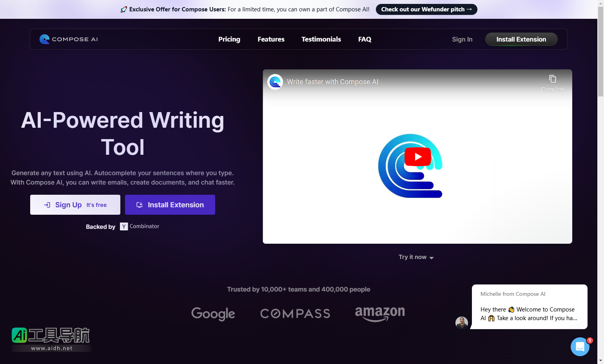Click the page vertical scrollbar thumb
The height and width of the screenshot is (364, 604).
[600, 51]
